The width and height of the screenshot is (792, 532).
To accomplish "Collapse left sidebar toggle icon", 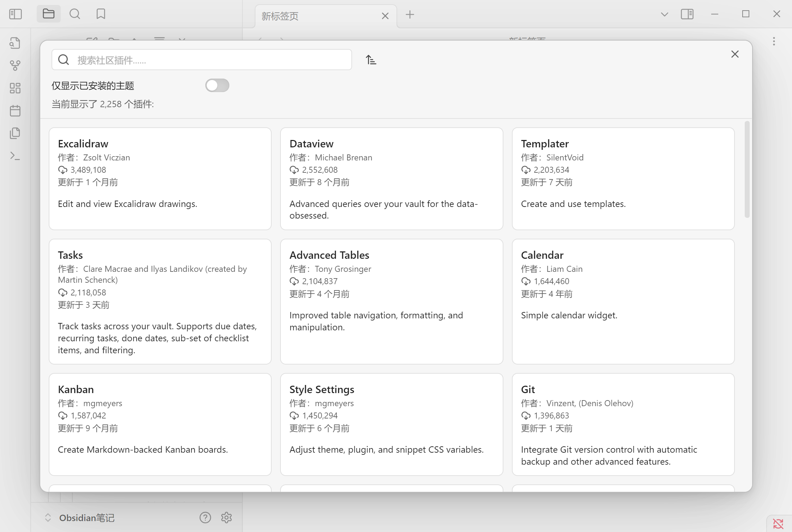I will [x=16, y=14].
